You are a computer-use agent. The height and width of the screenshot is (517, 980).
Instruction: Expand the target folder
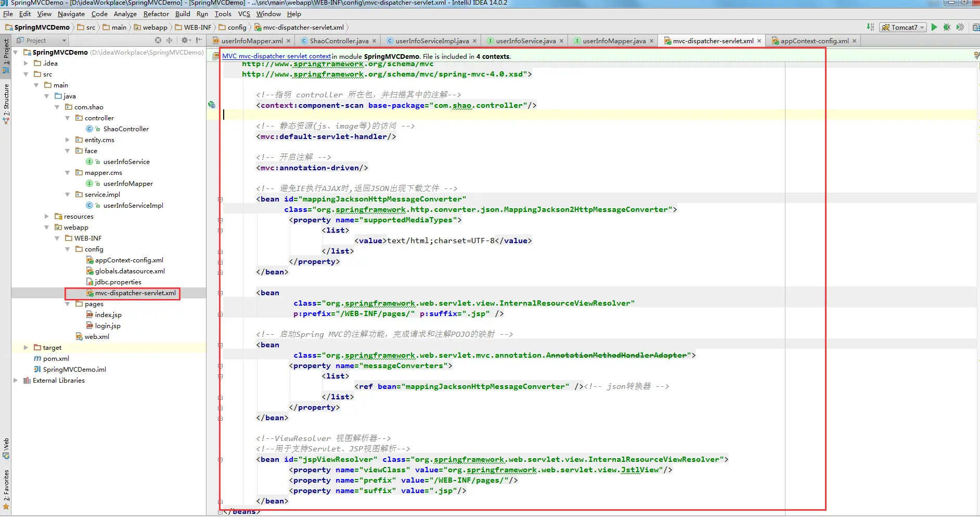(26, 347)
